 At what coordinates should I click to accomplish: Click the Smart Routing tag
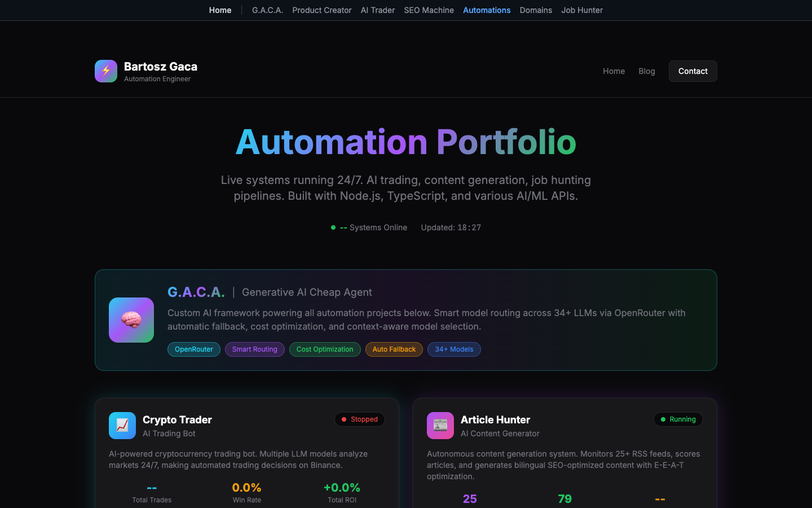point(255,349)
